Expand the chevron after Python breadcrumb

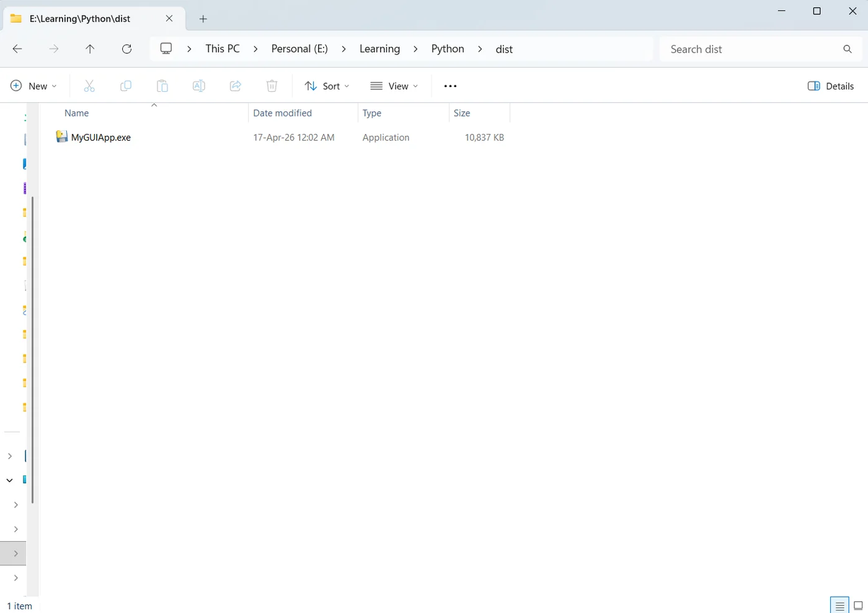480,49
